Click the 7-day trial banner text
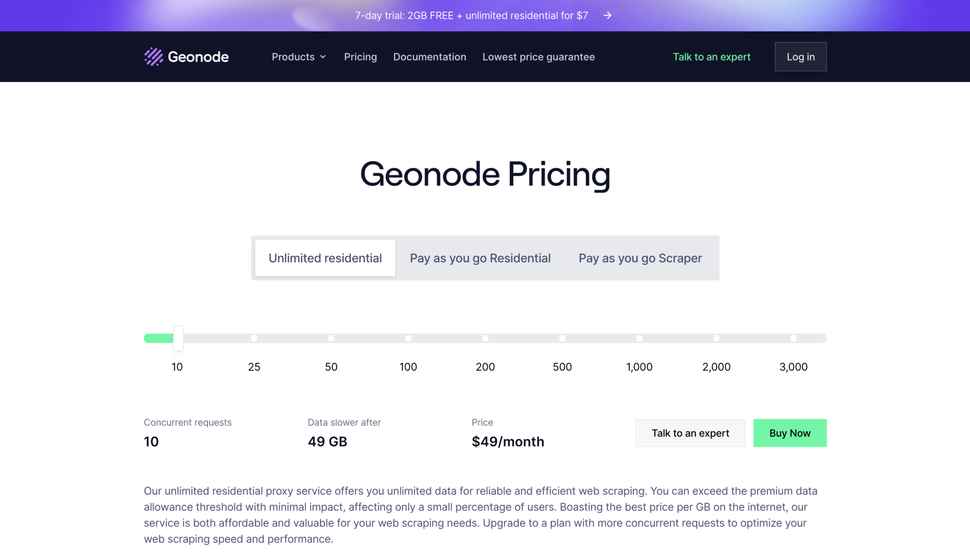 [471, 16]
